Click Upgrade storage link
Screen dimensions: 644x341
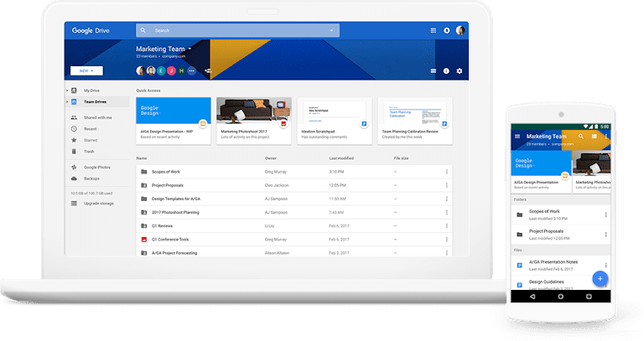click(x=99, y=204)
